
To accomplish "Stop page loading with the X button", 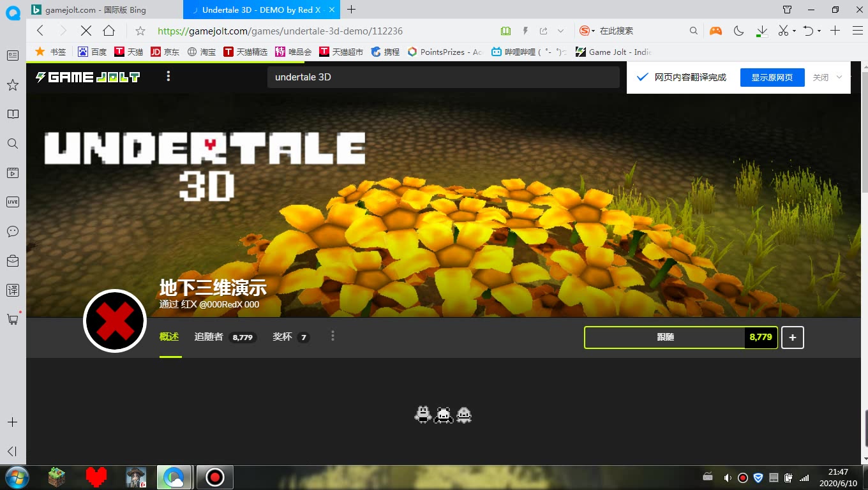I will (86, 31).
